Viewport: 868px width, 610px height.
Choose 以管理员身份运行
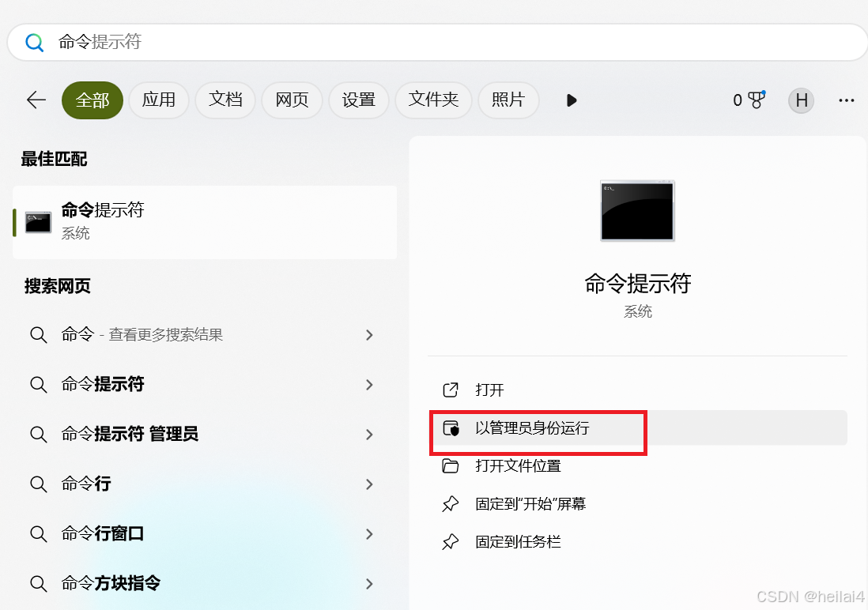coord(638,428)
